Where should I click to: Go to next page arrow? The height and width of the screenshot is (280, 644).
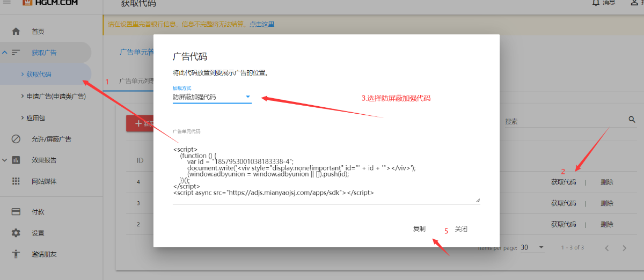(x=624, y=248)
